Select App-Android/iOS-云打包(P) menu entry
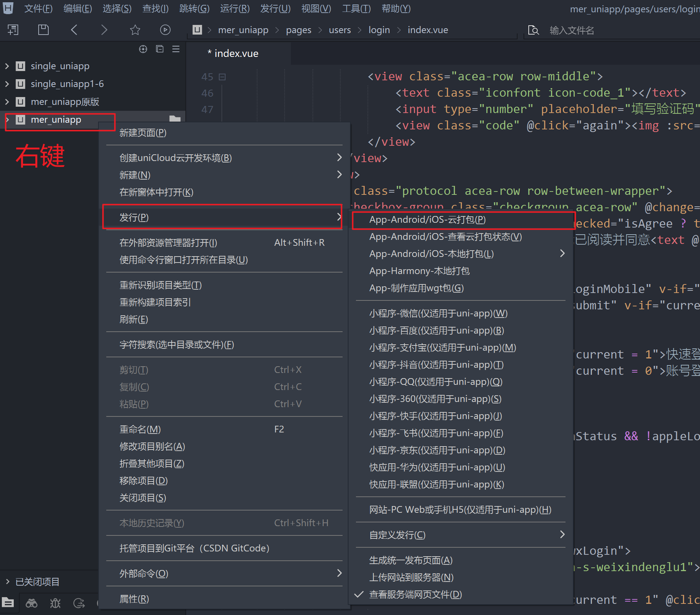This screenshot has width=700, height=615. click(427, 220)
